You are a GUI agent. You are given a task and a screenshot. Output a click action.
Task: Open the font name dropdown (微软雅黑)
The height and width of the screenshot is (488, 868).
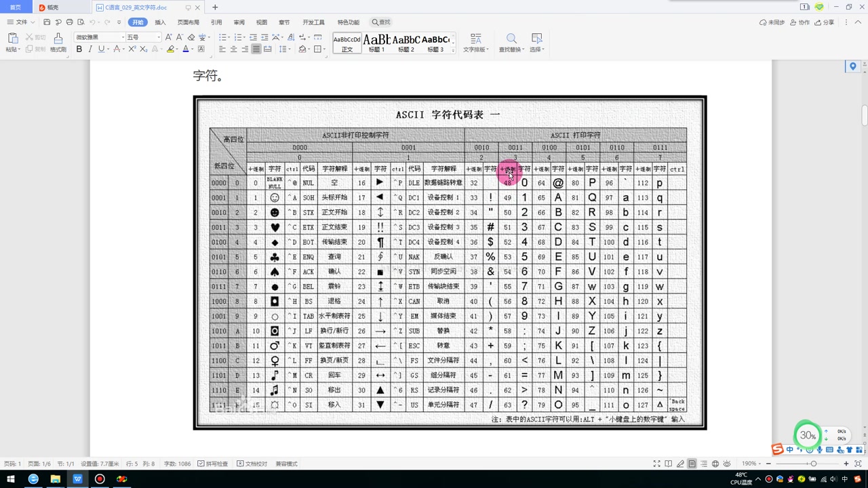click(x=123, y=37)
